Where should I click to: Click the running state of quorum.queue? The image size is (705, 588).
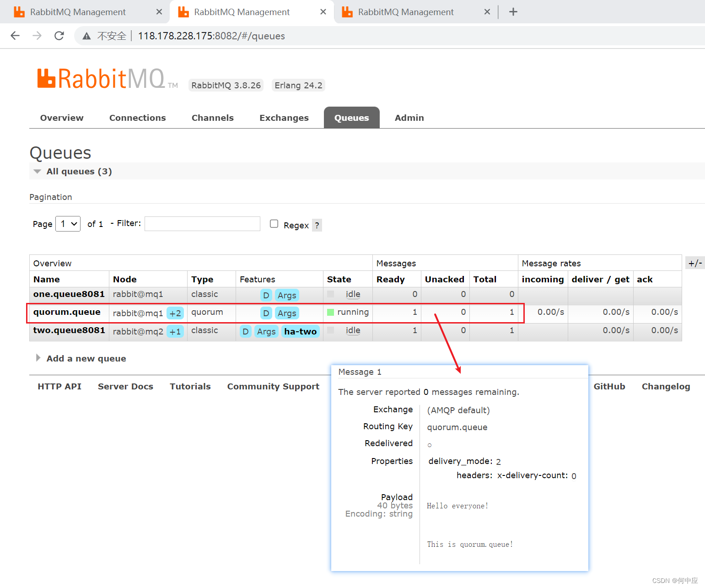pos(353,312)
